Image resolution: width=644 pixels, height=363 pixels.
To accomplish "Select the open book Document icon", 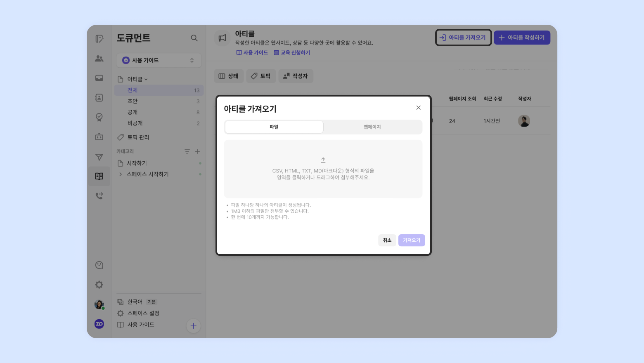I will [x=99, y=176].
